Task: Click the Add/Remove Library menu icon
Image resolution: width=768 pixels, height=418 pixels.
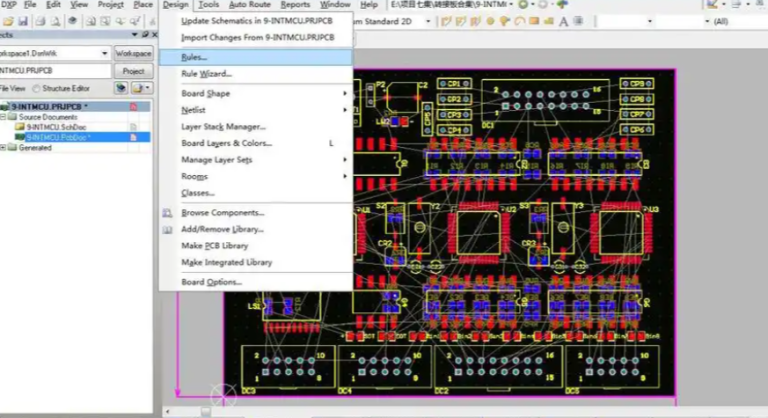Action: pos(167,229)
